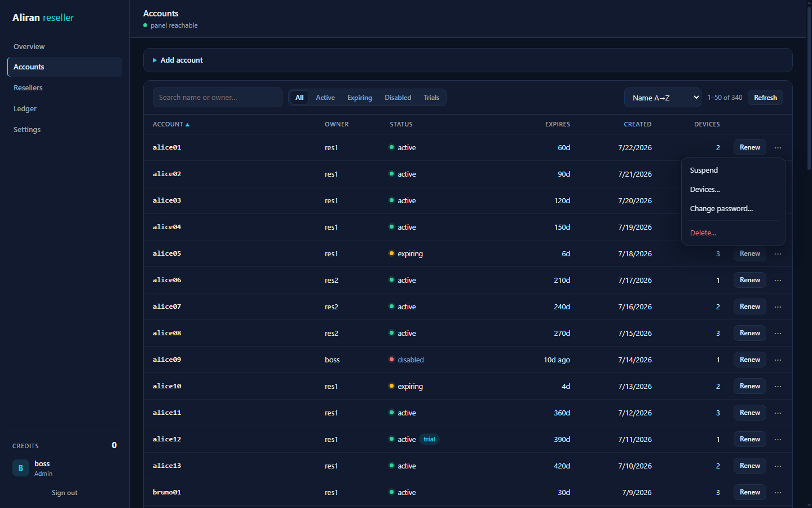Open more actions menu for alice06
This screenshot has width=812, height=508.
coord(778,280)
